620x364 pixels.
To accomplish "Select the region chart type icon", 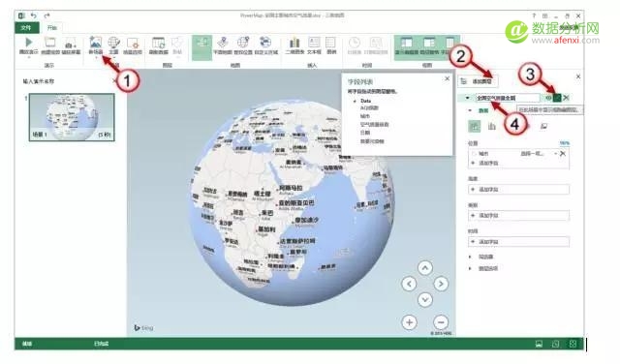I will point(544,126).
